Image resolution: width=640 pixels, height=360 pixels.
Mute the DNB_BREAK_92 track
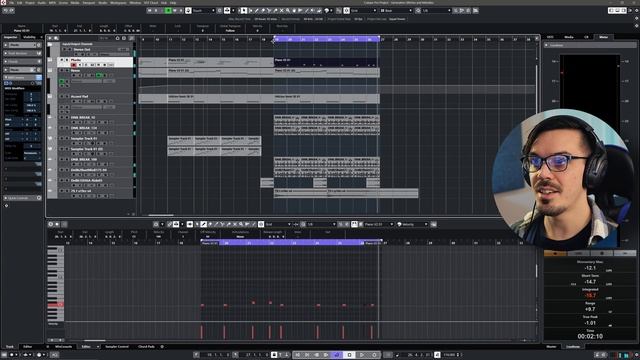click(62, 118)
